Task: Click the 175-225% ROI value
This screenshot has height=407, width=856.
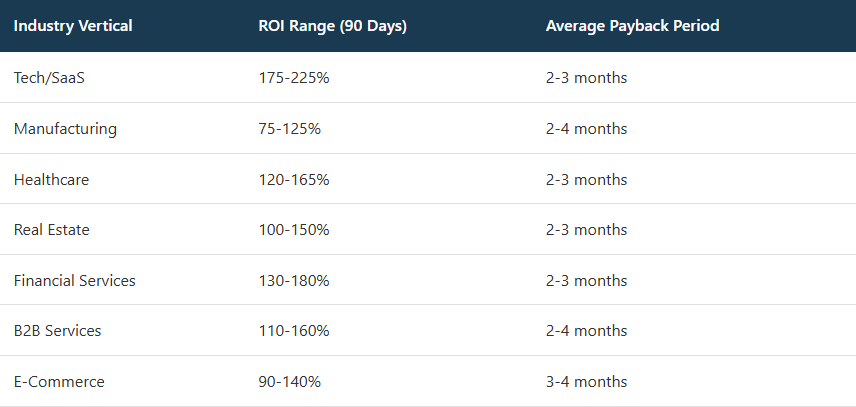Action: [294, 78]
